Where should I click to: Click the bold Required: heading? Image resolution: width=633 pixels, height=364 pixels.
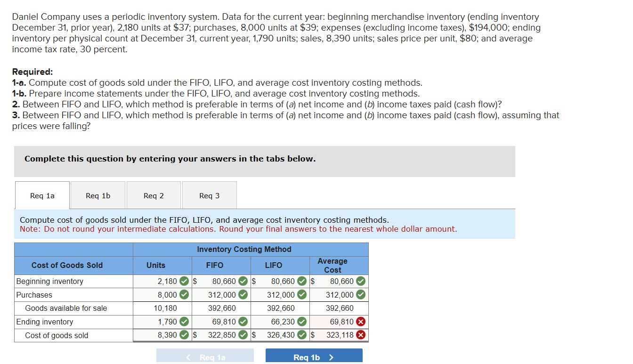click(x=32, y=72)
